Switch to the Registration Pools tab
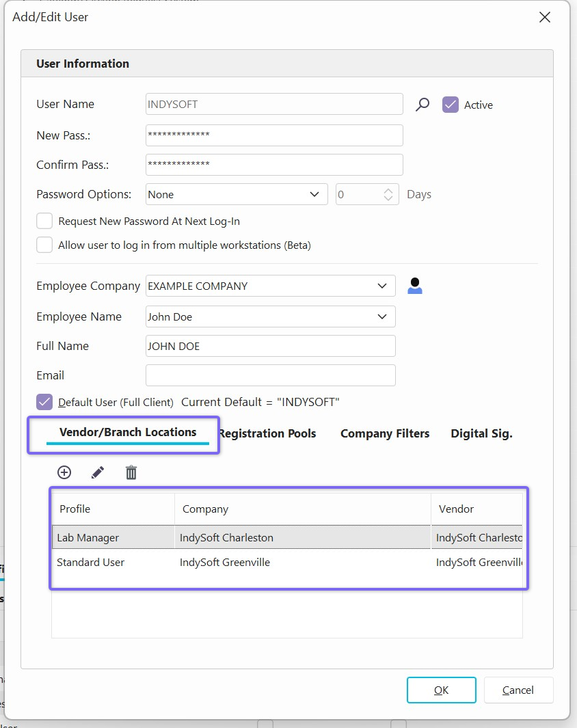Viewport: 577px width, 728px height. point(268,433)
